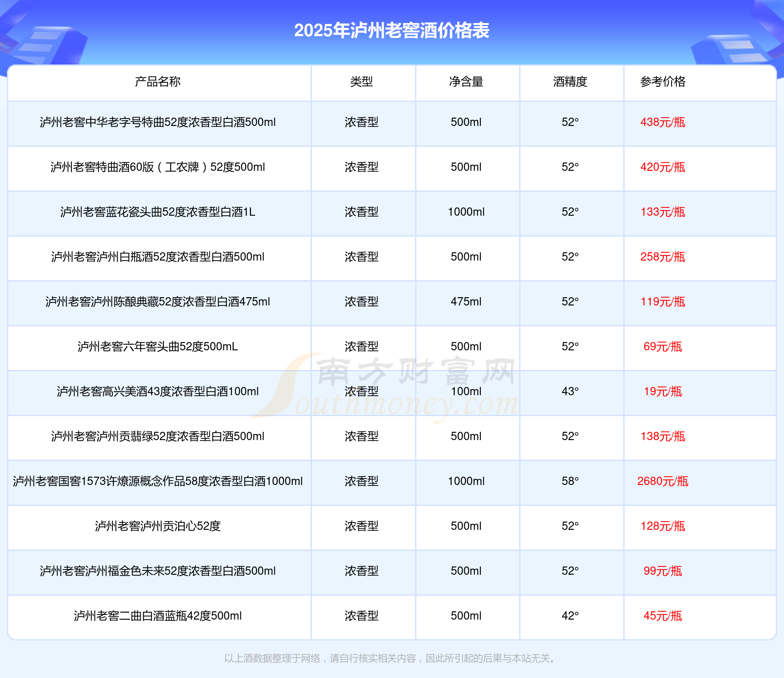Click the 128元/瓶 price

(x=663, y=526)
